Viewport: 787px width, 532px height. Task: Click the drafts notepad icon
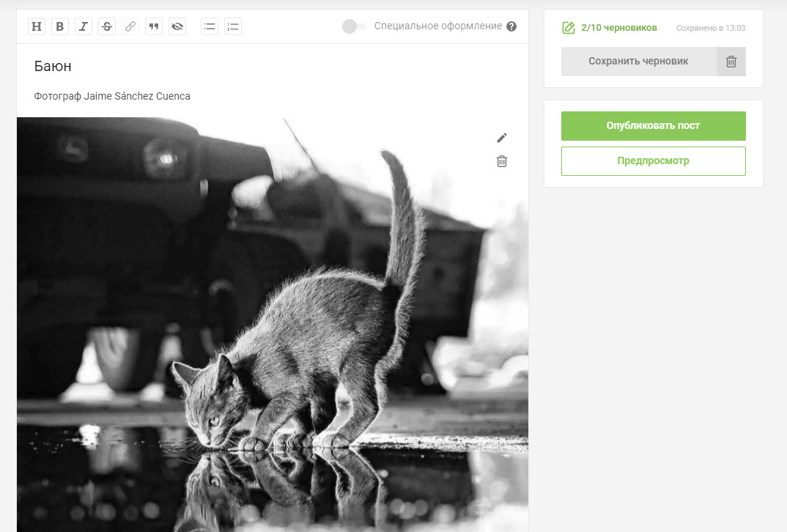pyautogui.click(x=569, y=28)
